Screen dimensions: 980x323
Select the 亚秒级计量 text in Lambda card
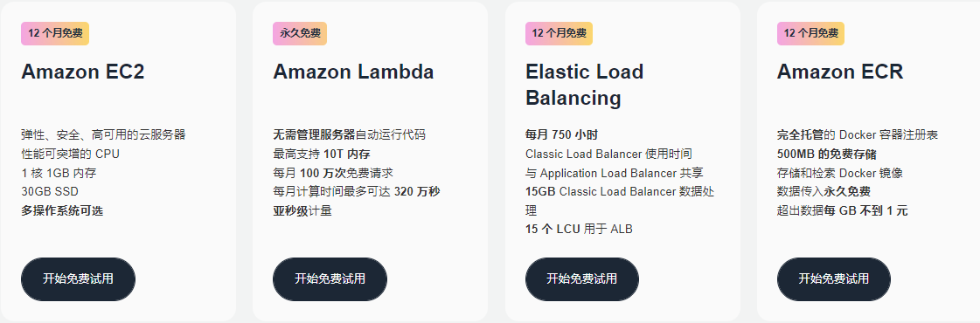(302, 210)
